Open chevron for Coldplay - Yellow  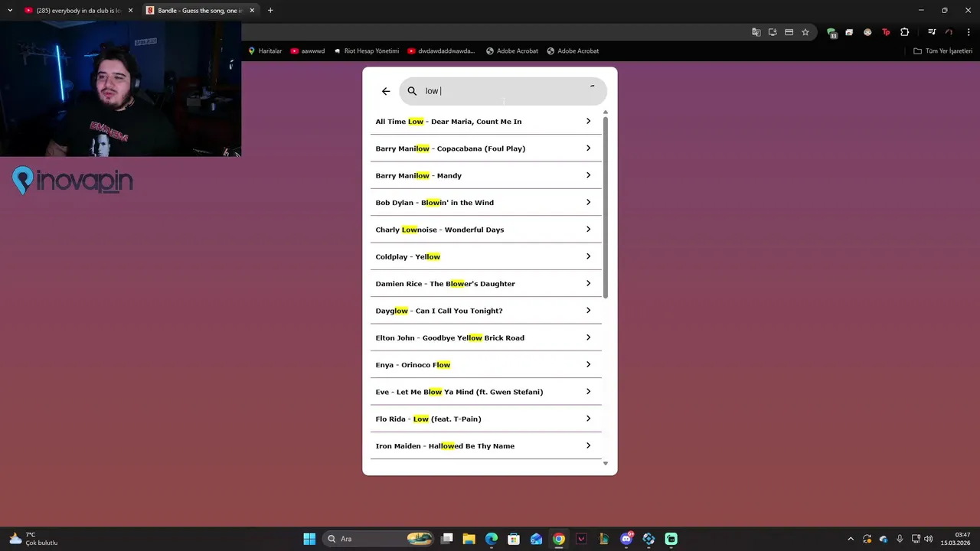click(588, 256)
